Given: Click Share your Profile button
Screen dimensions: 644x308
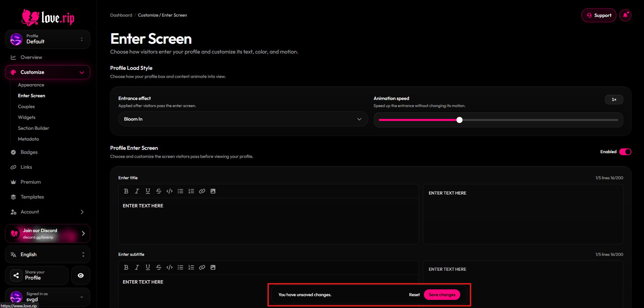Looking at the screenshot, I should (37, 275).
